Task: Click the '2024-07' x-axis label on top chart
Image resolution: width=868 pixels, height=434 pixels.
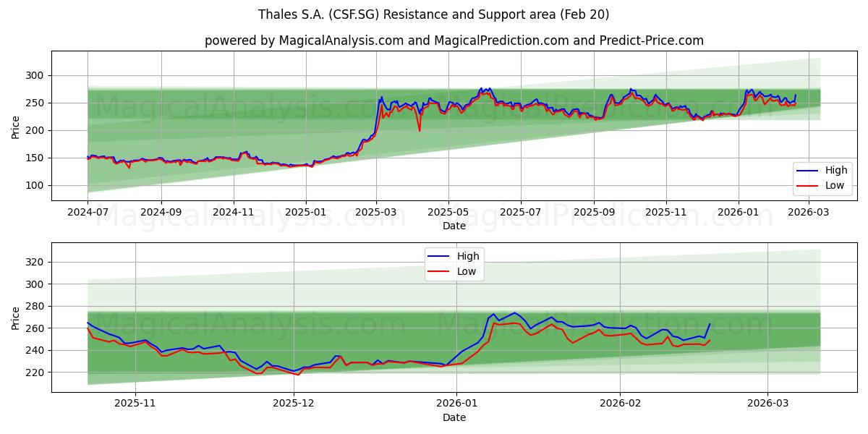Action: point(88,213)
